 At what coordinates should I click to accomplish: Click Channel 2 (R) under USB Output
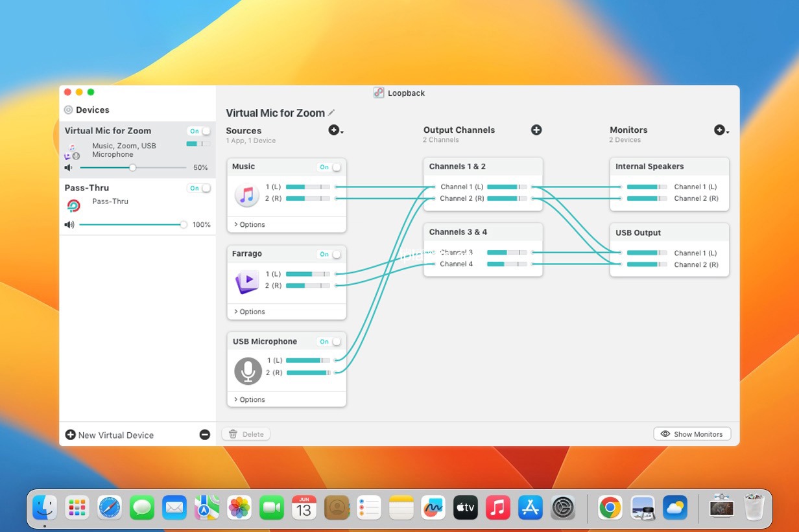[x=696, y=264]
